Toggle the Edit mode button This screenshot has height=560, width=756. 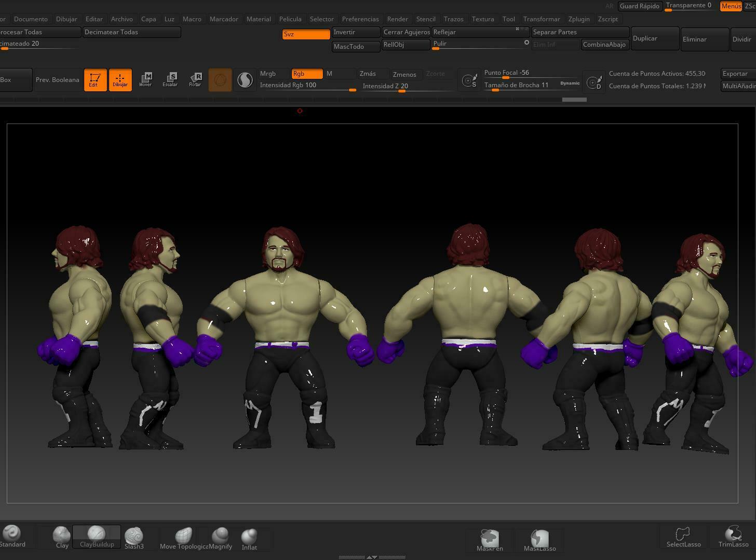point(95,80)
